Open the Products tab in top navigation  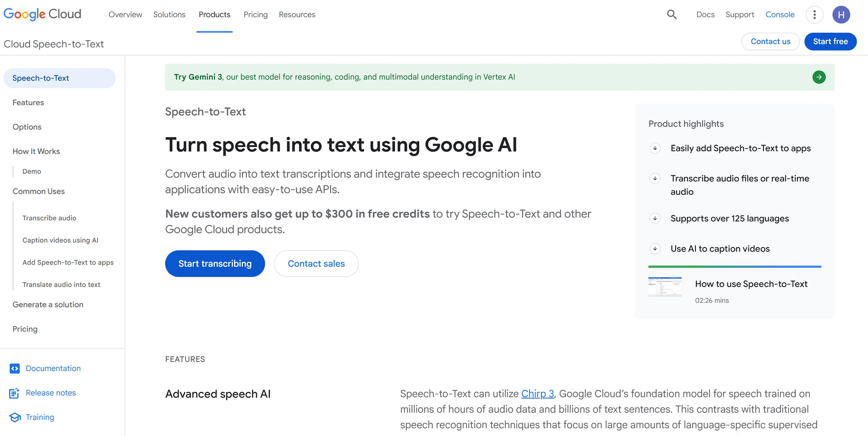pyautogui.click(x=214, y=14)
